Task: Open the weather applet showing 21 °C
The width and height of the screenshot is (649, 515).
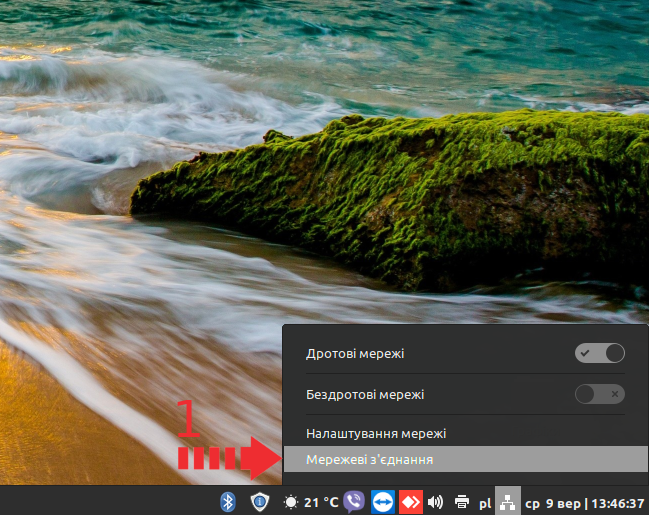Action: [311, 503]
